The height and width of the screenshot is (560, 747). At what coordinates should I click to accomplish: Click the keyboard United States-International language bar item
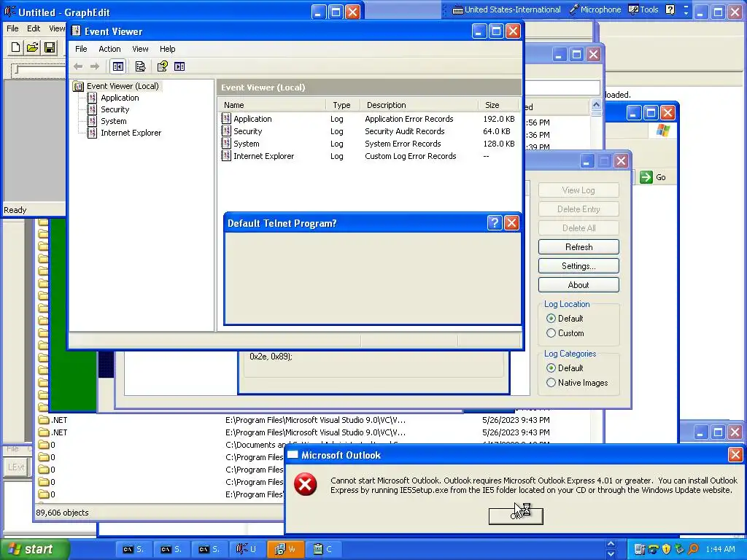[x=506, y=9]
